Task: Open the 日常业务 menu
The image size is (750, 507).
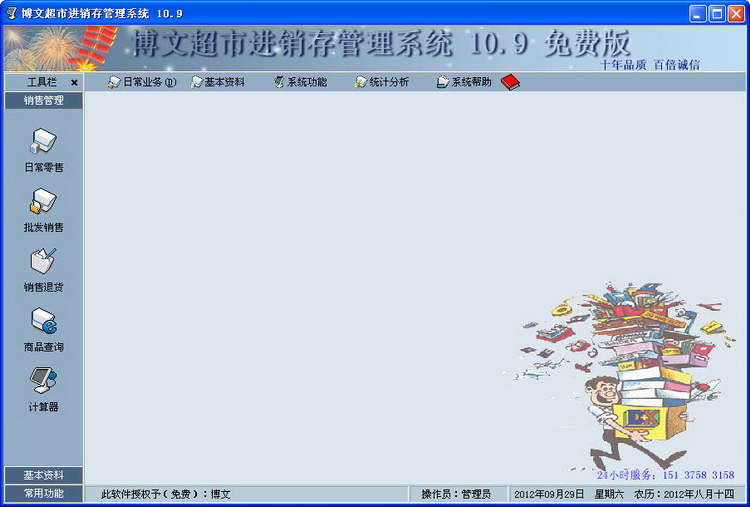Action: tap(142, 82)
